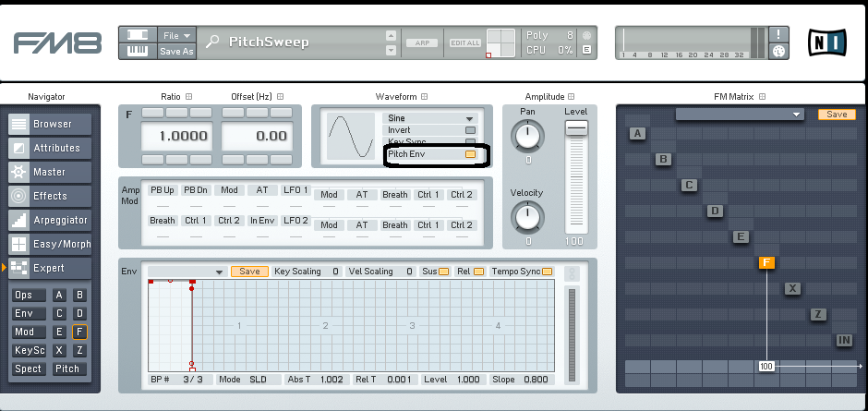Toggle the ARP button in the header
This screenshot has width=868, height=411.
(x=422, y=42)
